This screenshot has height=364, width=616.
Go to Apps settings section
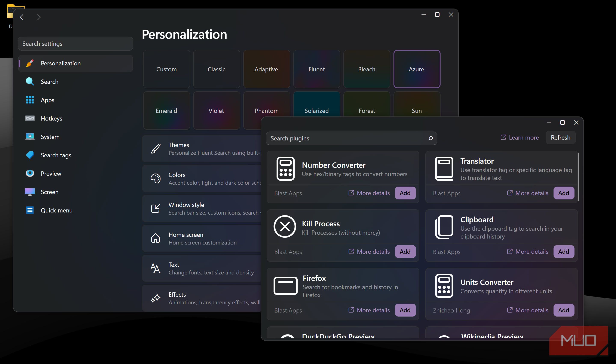point(76,100)
